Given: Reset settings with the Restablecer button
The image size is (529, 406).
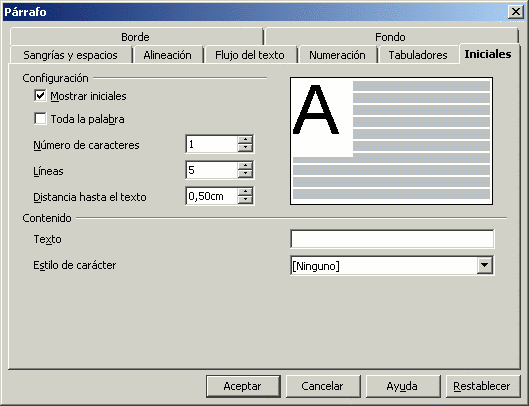Looking at the screenshot, I should pos(482,386).
